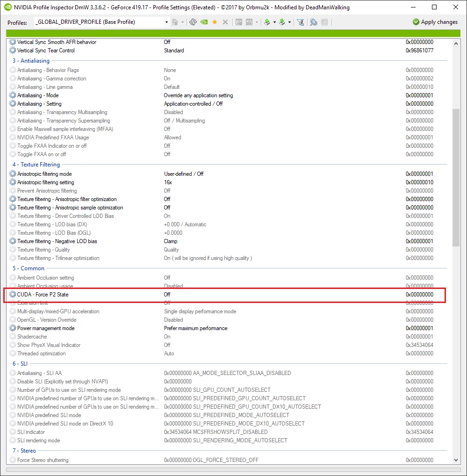The height and width of the screenshot is (476, 467).
Task: Select 'OpenGL - Version Override' row
Action: tap(228, 320)
